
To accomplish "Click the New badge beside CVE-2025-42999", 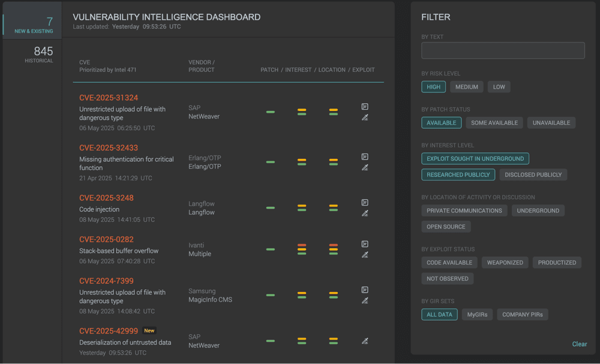I will tap(149, 331).
